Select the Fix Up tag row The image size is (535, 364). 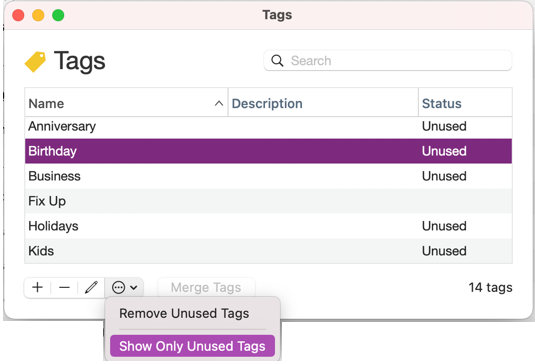269,201
